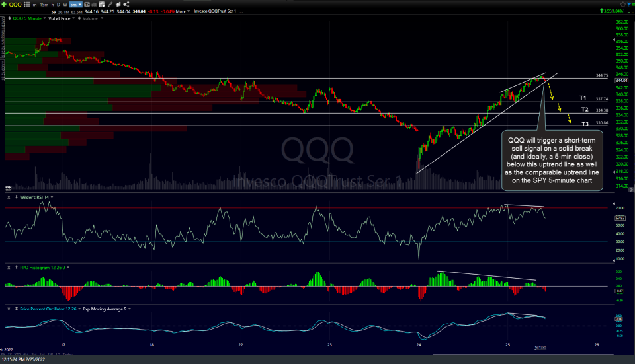The height and width of the screenshot is (364, 635).
Task: Click the 330.86 price level label
Action: tap(602, 123)
